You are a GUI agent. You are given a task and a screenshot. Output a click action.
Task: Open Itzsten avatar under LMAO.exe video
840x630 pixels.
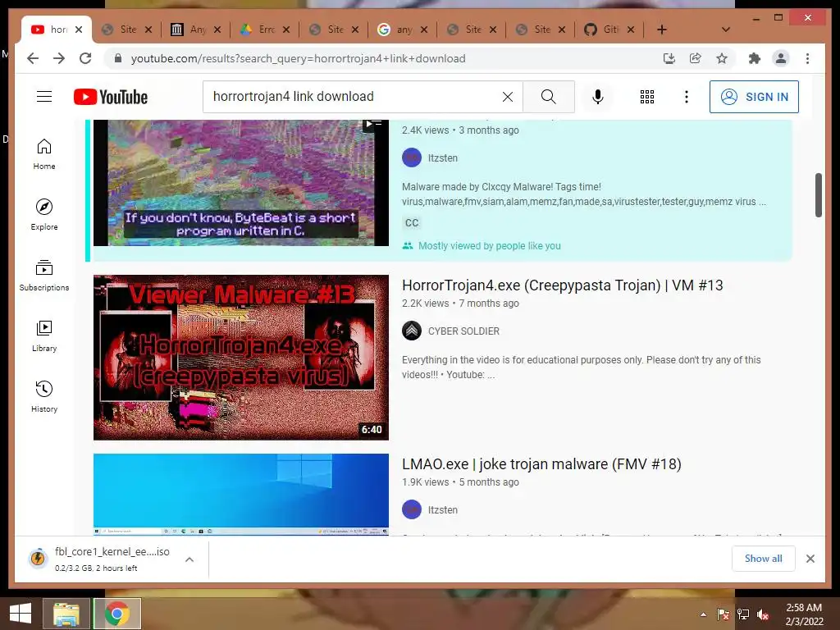point(412,509)
